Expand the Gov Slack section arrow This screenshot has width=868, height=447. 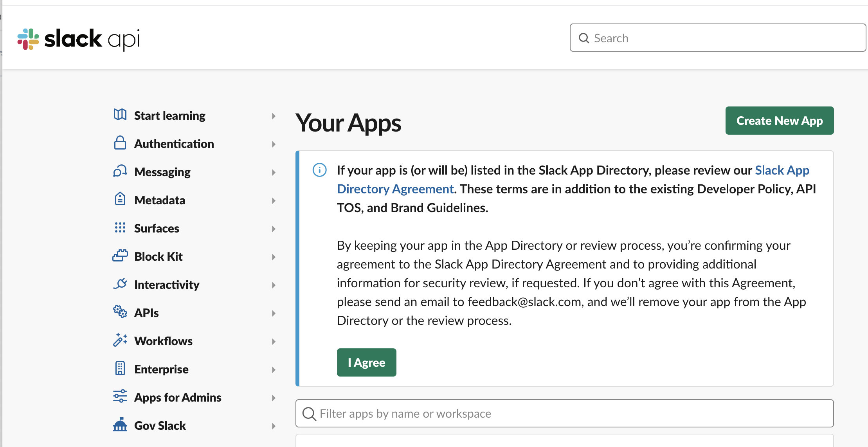click(274, 426)
